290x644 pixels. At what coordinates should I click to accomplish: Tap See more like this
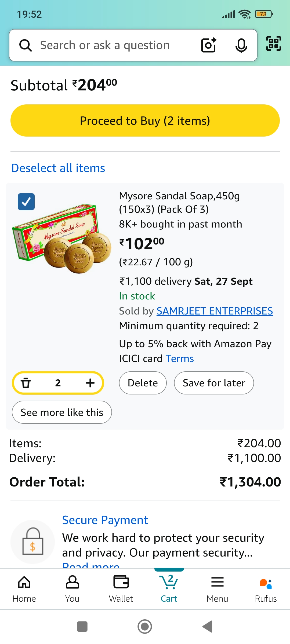[62, 412]
